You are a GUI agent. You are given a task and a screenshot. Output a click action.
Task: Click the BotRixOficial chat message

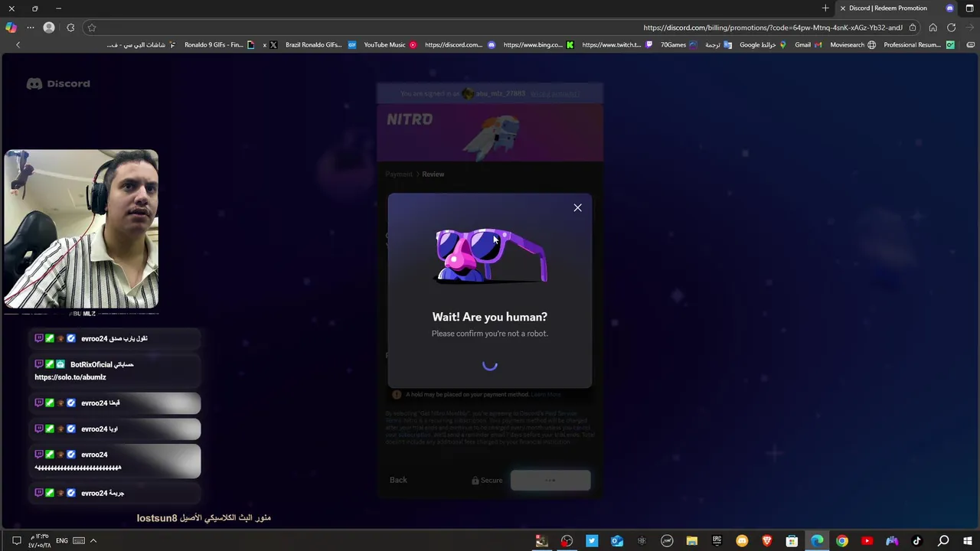coord(115,370)
